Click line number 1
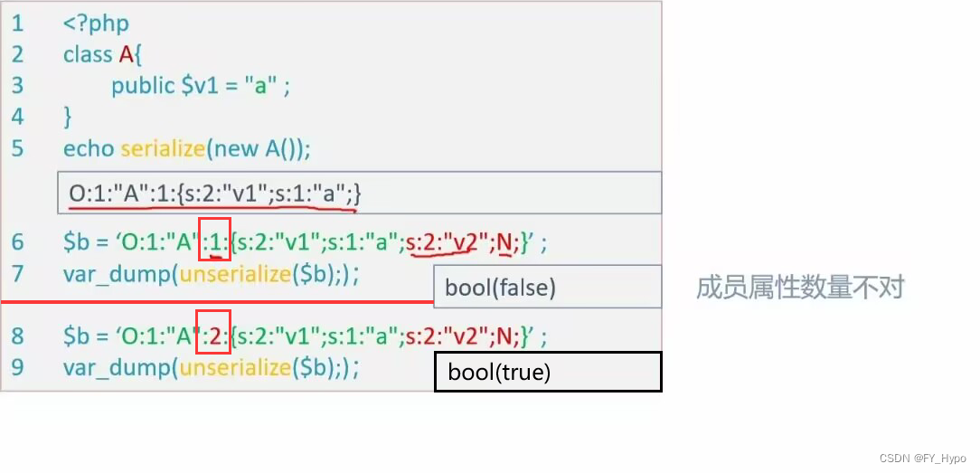The width and height of the screenshot is (980, 473). [x=17, y=24]
